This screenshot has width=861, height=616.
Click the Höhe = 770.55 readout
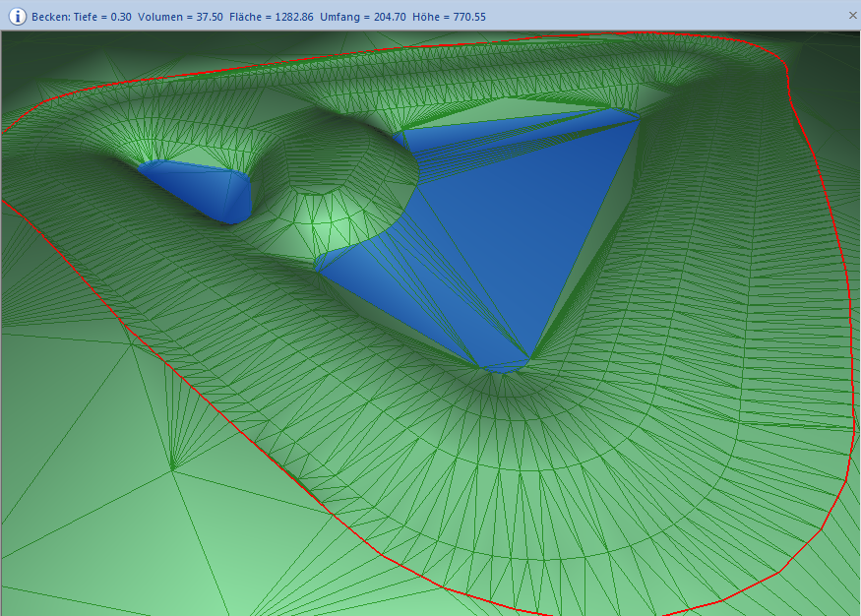click(451, 17)
